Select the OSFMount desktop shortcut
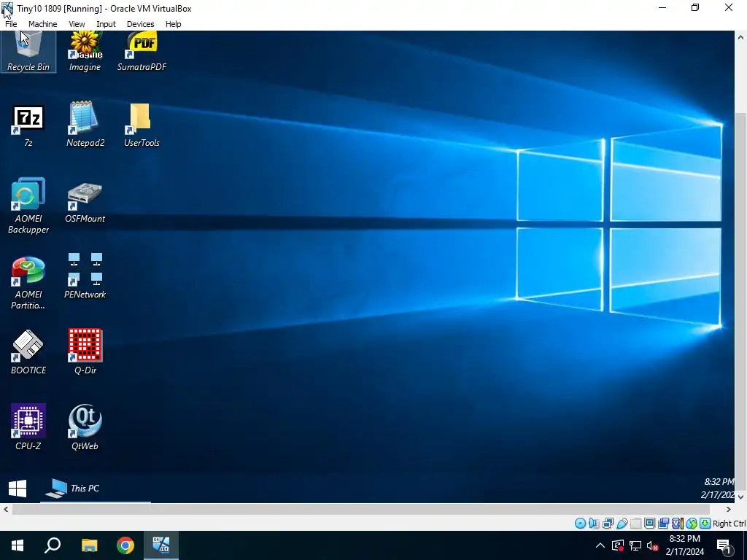The height and width of the screenshot is (560, 747). tap(85, 202)
